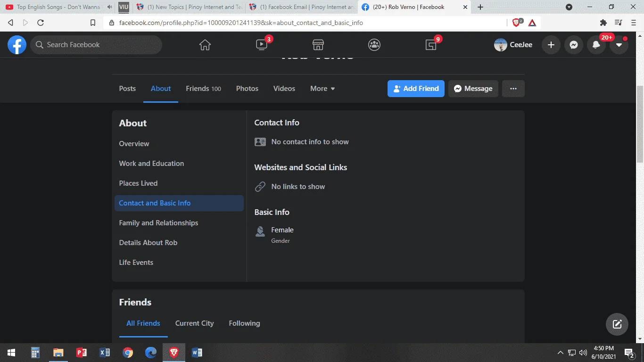Open Microsoft Edge from the taskbar
The image size is (644, 362).
pyautogui.click(x=151, y=353)
